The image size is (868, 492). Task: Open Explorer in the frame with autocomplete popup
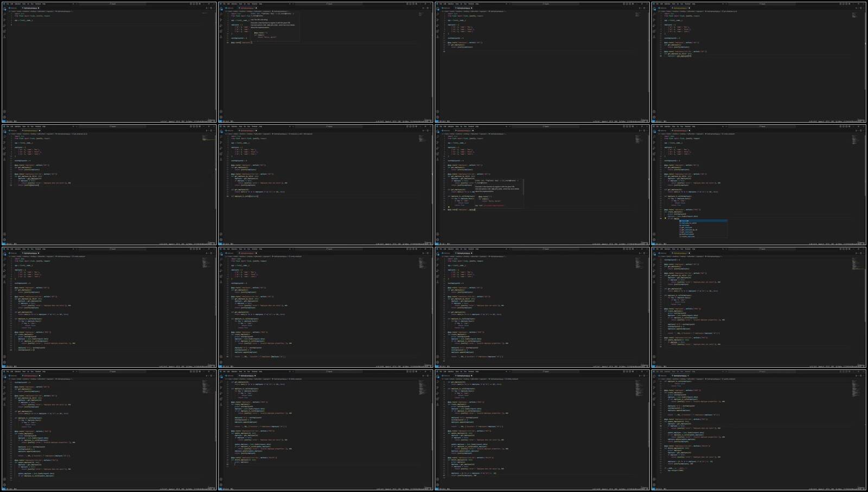654,131
